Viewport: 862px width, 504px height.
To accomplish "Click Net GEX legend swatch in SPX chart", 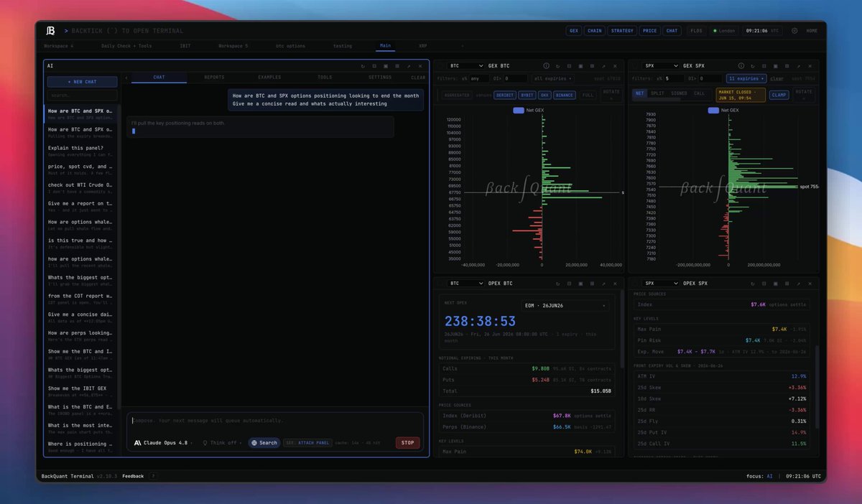I will 713,110.
